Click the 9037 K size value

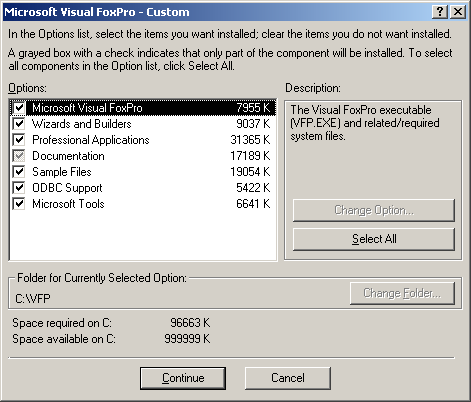253,124
